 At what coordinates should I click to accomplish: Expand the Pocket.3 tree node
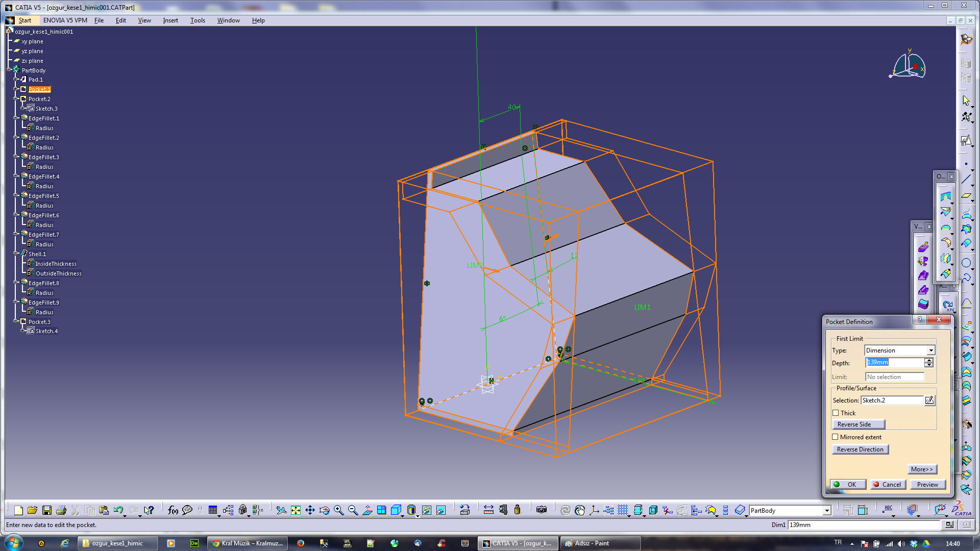[16, 321]
